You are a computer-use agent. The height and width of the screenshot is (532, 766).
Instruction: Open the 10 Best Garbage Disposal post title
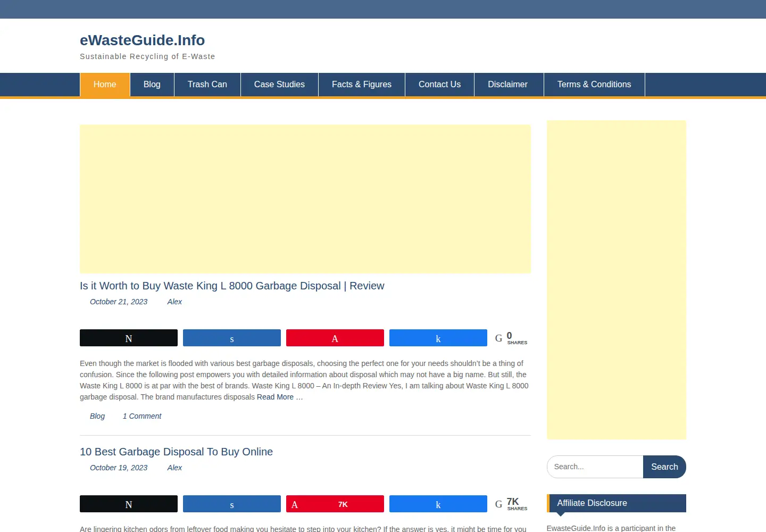pos(176,452)
